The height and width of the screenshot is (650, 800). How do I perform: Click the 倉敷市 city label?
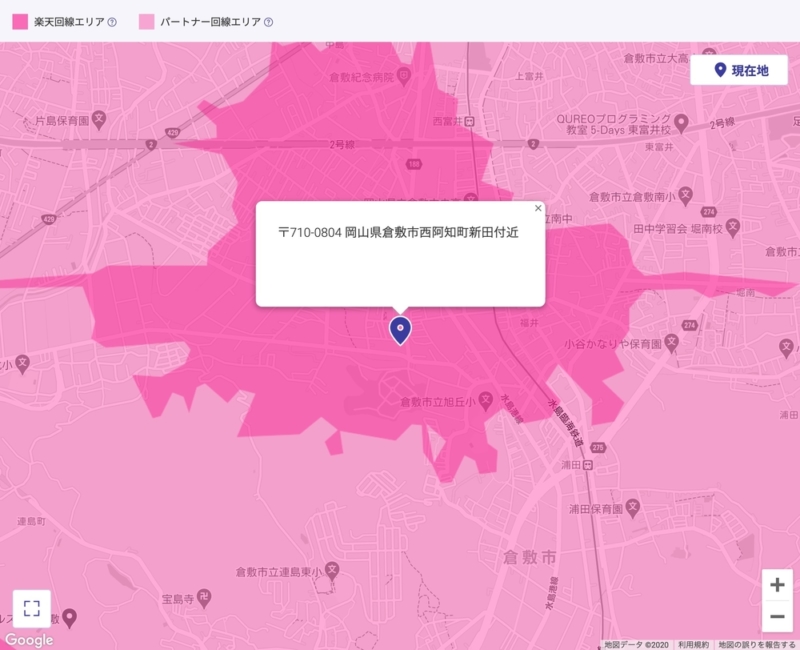coord(529,557)
